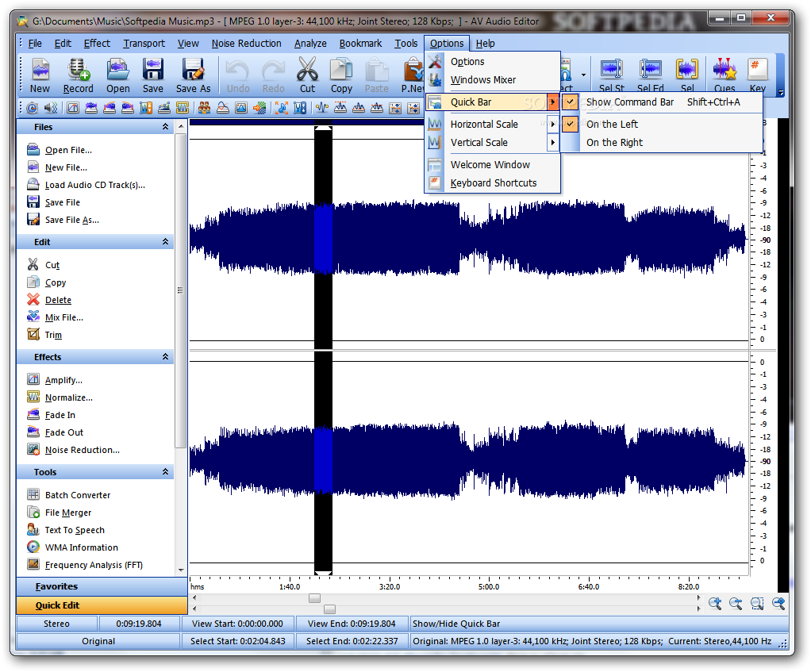Select the On the Left option
The height and width of the screenshot is (672, 811).
pos(612,124)
